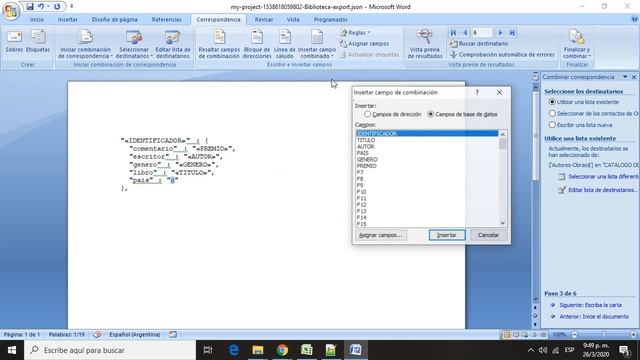Open Google Chrome from taskbar
Viewport: 640px width, 360px height.
click(x=282, y=350)
